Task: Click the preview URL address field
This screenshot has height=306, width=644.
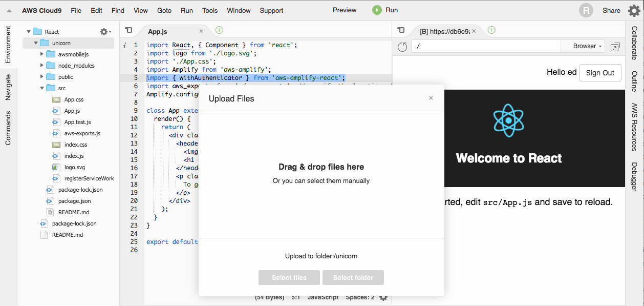Action: pyautogui.click(x=486, y=46)
